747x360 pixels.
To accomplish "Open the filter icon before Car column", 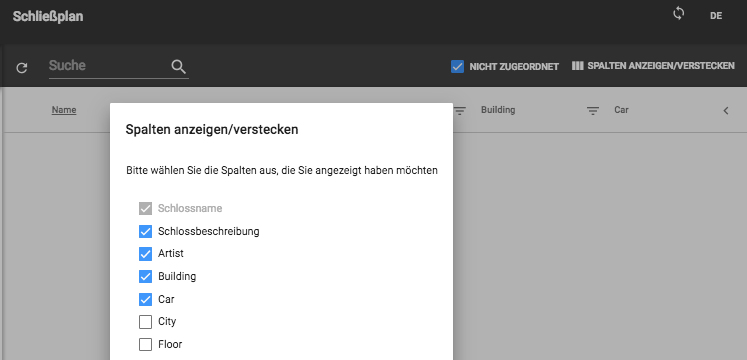I will pos(593,111).
